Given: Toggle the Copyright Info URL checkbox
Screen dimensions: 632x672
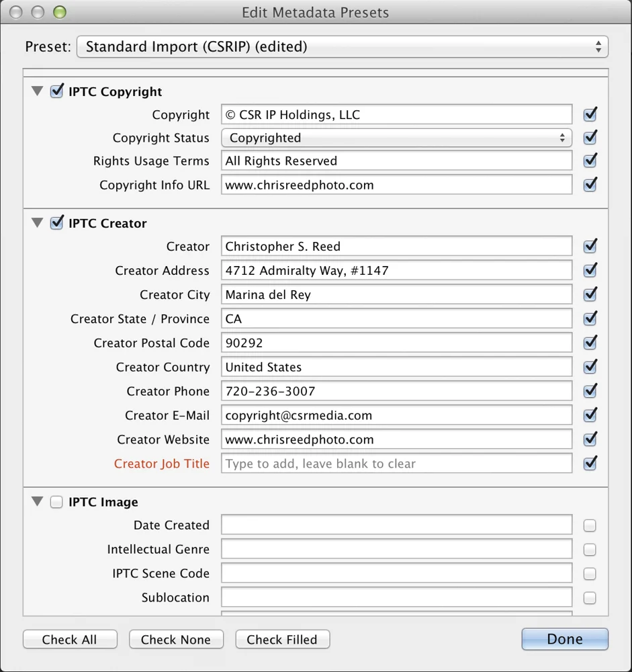Looking at the screenshot, I should (590, 185).
